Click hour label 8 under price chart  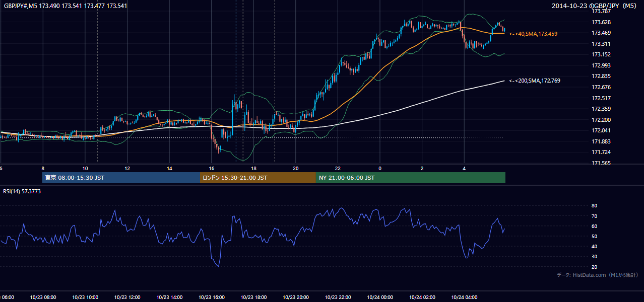click(x=43, y=168)
